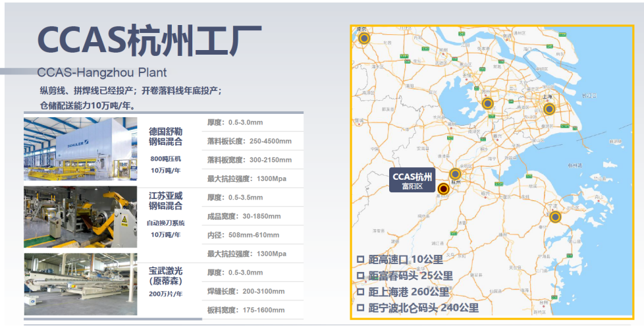Select the text 距上海港 260公里
Viewport: 644px width, 326px height.
tap(409, 292)
